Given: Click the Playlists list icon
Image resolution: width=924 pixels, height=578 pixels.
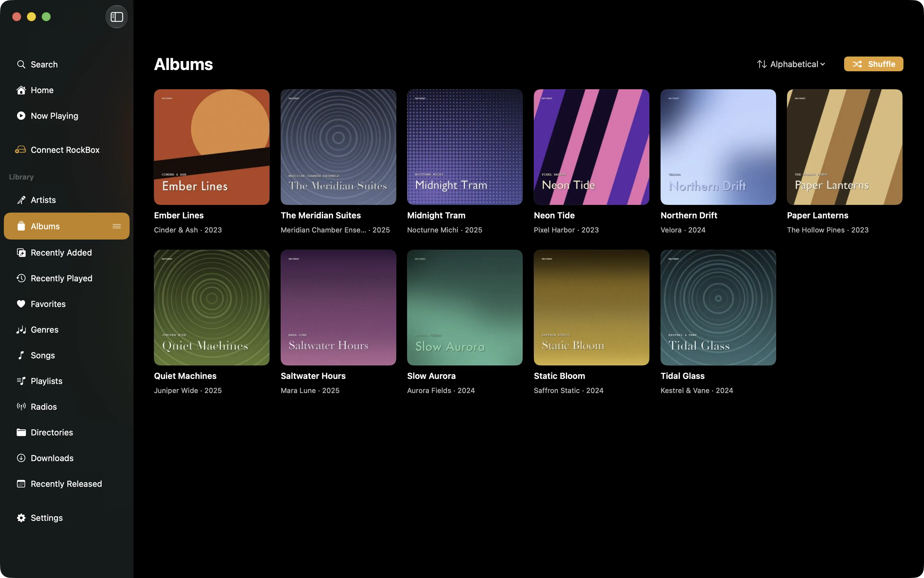Looking at the screenshot, I should point(21,381).
